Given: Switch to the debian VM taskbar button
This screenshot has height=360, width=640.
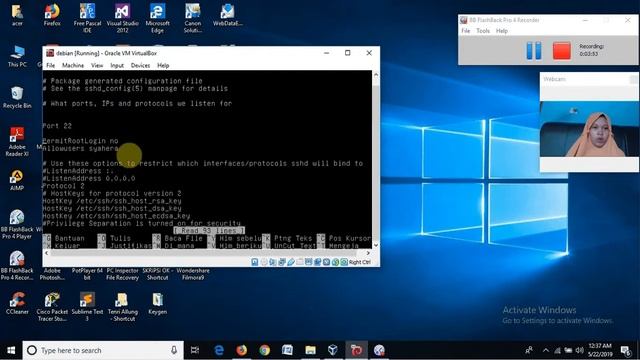Looking at the screenshot, I should (x=356, y=350).
